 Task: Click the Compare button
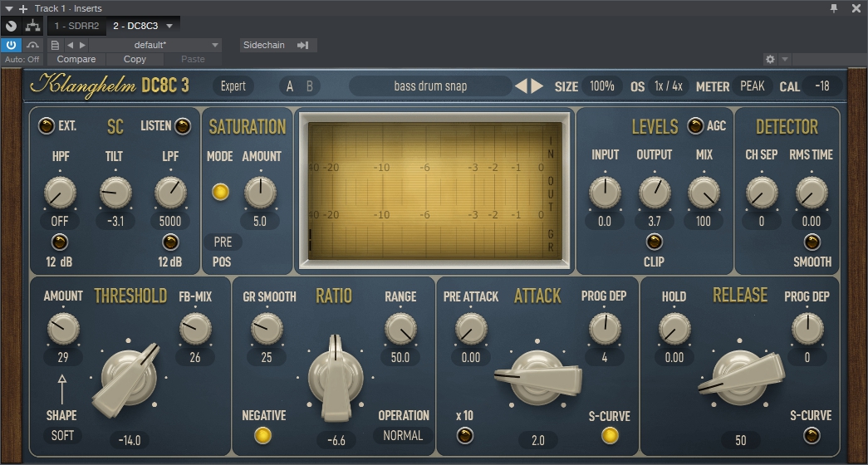tap(76, 59)
